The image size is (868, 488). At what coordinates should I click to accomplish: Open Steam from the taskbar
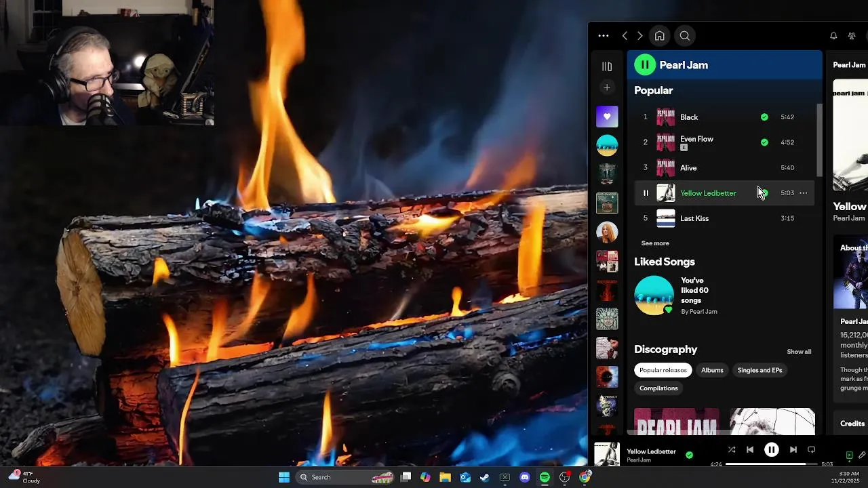point(485,477)
